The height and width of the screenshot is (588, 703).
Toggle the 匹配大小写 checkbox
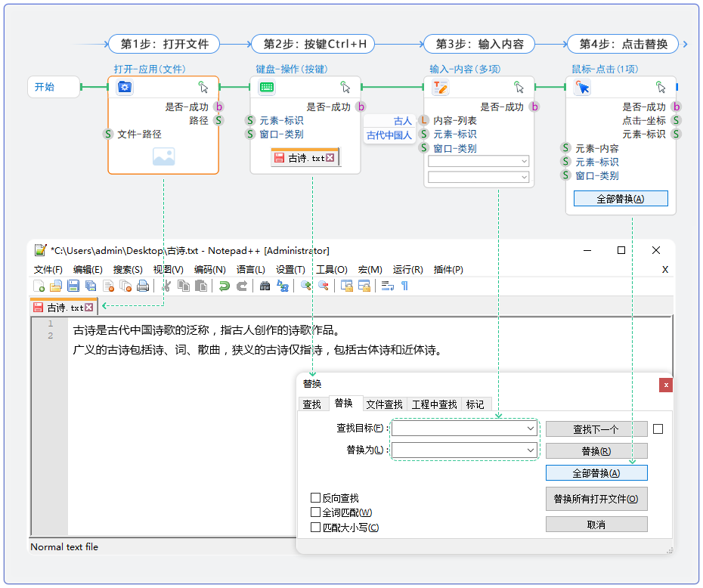316,528
